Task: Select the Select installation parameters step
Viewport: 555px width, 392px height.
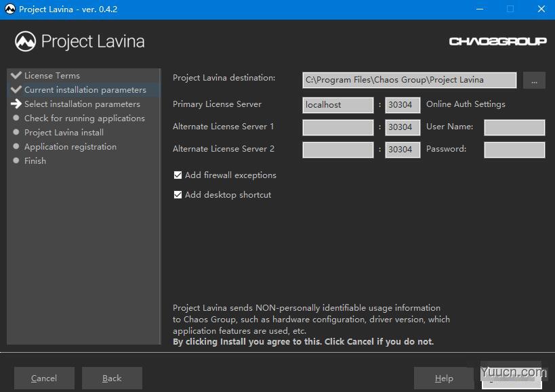Action: pyautogui.click(x=82, y=104)
